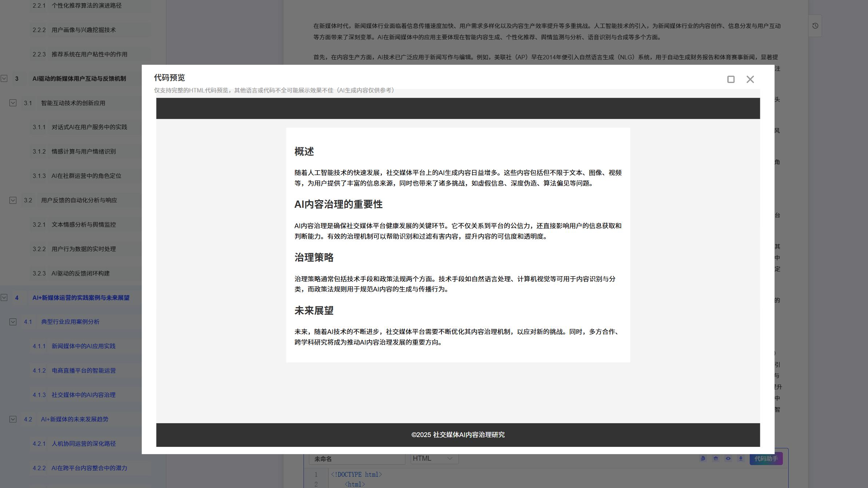Click the download code icon
This screenshot has height=488, width=868.
(741, 459)
